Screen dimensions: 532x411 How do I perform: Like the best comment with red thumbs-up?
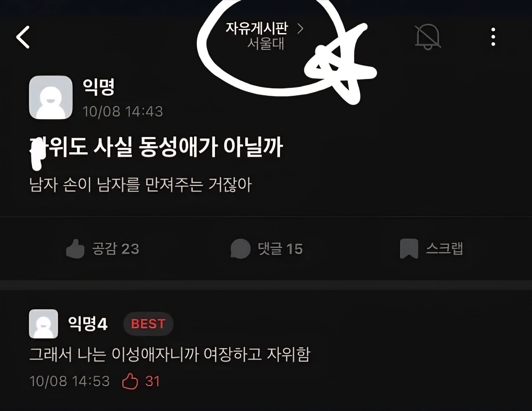pyautogui.click(x=130, y=381)
